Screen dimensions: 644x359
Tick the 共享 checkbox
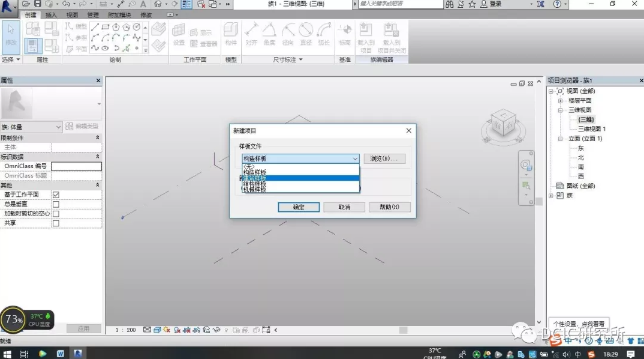point(56,223)
